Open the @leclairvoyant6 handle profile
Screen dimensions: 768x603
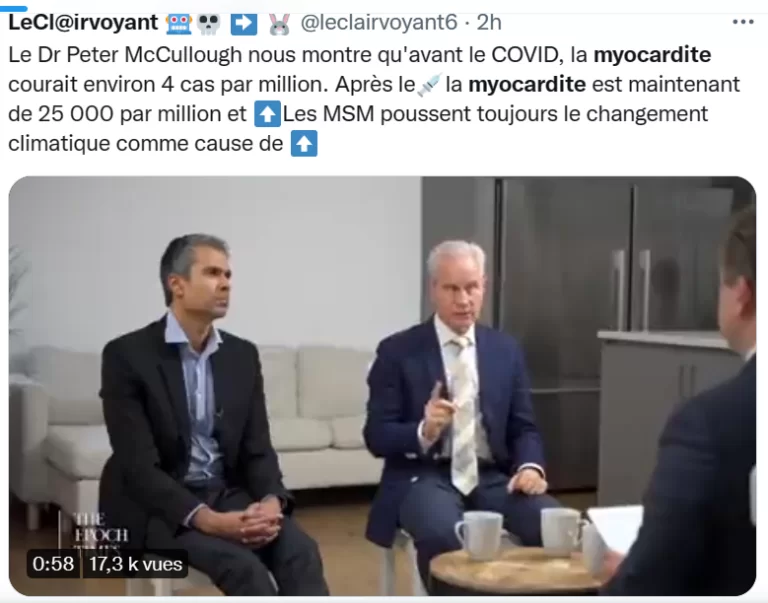[378, 23]
